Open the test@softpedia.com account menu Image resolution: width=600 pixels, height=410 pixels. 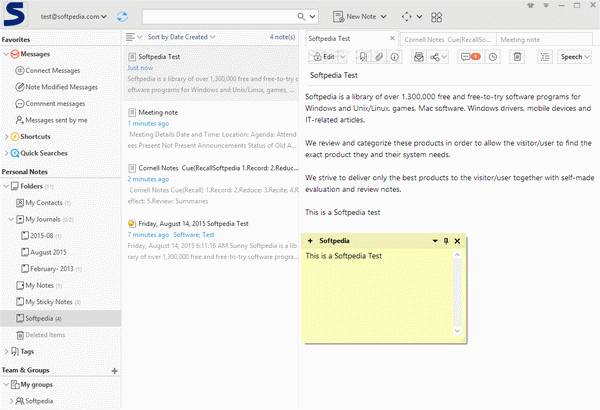pyautogui.click(x=73, y=16)
